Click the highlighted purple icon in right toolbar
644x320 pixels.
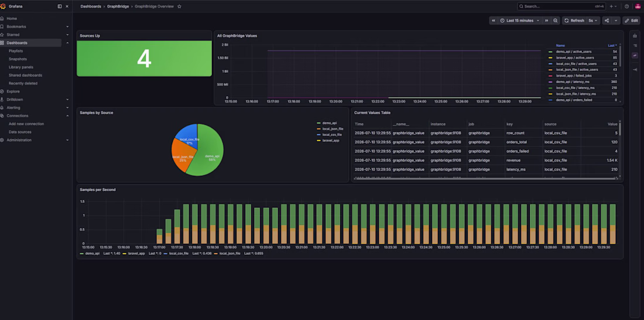pos(635,55)
